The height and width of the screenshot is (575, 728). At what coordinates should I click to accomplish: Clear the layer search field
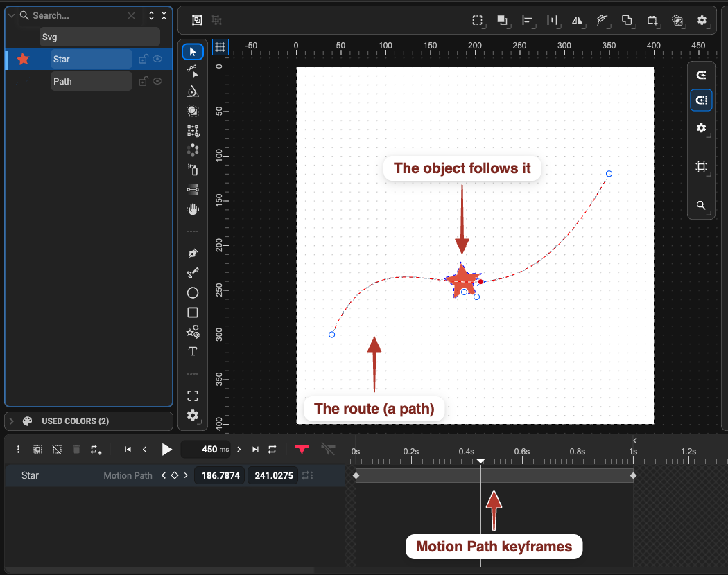click(132, 16)
